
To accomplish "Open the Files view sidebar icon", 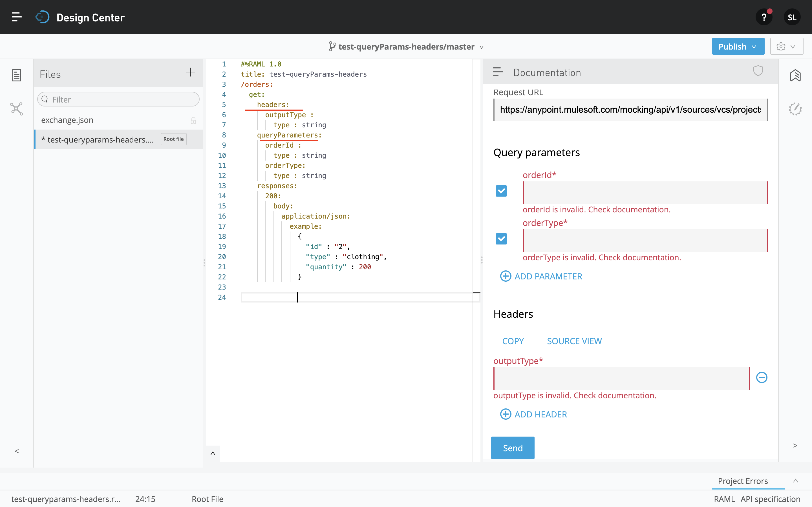I will (16, 75).
